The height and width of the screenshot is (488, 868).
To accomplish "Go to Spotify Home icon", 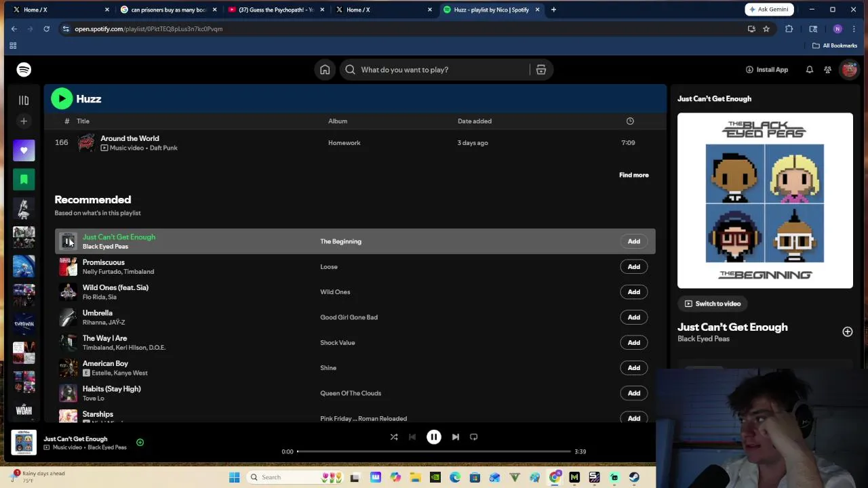I will 325,70.
